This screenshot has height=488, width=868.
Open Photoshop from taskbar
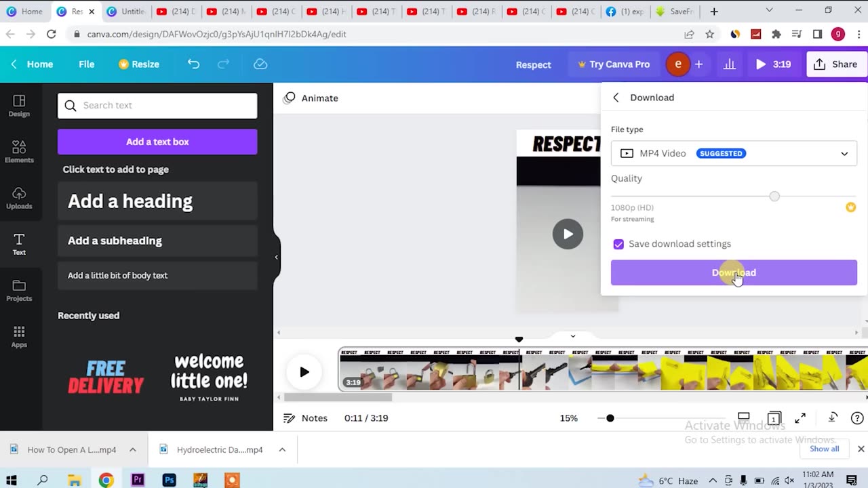(x=169, y=480)
